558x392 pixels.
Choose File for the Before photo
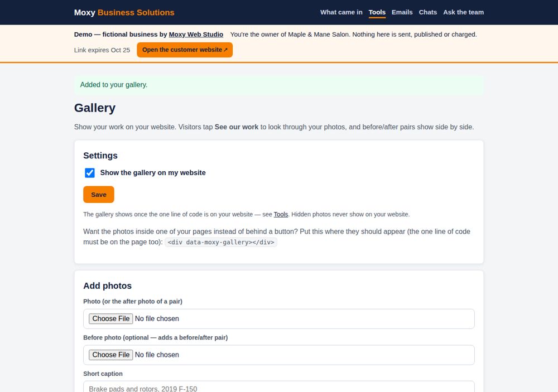pos(110,355)
